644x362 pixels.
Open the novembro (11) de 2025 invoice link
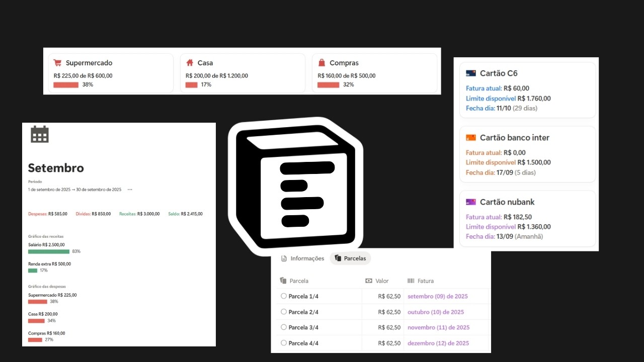point(439,328)
